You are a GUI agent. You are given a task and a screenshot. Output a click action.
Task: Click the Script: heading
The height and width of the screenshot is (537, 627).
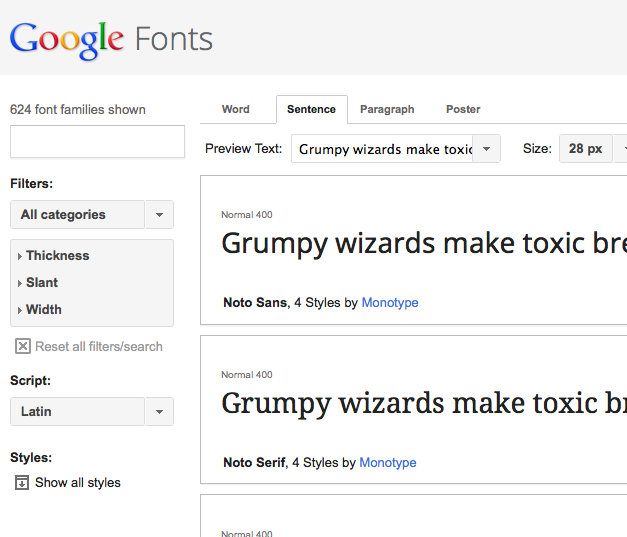[30, 380]
